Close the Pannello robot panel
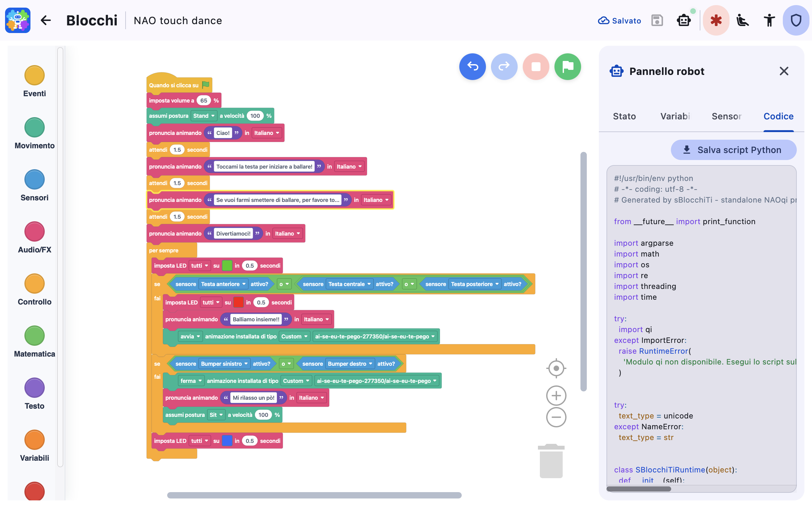The image size is (812, 508). tap(784, 71)
